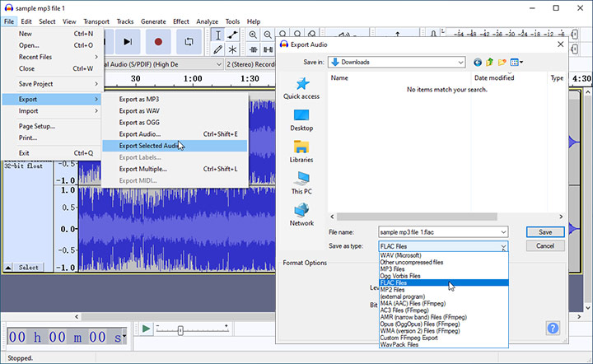
Task: Click the Record button
Action: point(158,41)
